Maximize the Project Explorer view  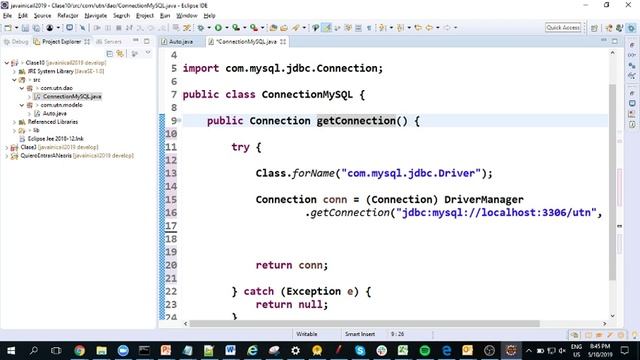[147, 41]
